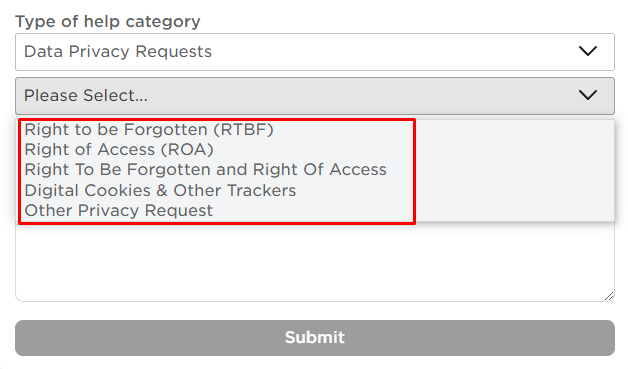
Task: Grab the text area resize handle icon
Action: (x=609, y=296)
